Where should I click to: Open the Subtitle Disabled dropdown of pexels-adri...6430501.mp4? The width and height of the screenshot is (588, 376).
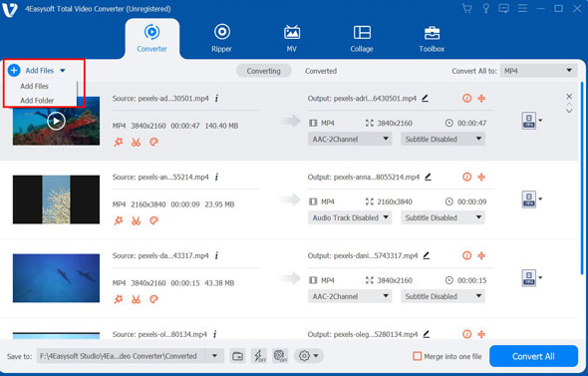tap(442, 140)
